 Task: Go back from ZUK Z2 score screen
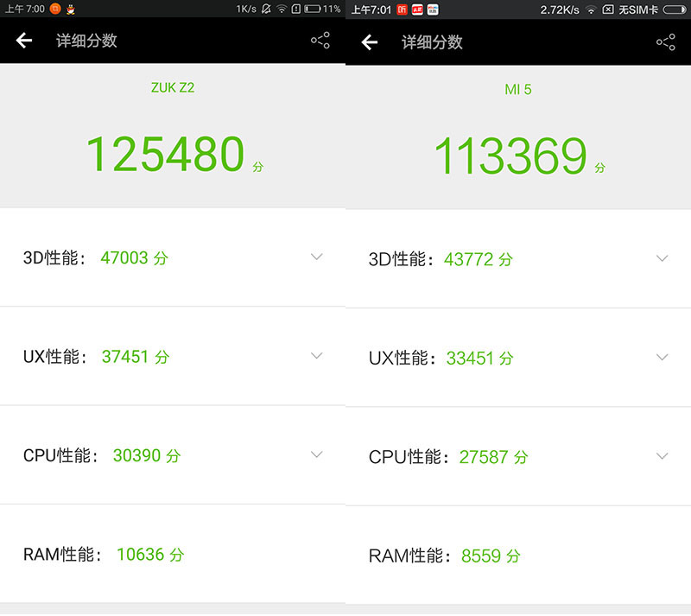click(24, 41)
